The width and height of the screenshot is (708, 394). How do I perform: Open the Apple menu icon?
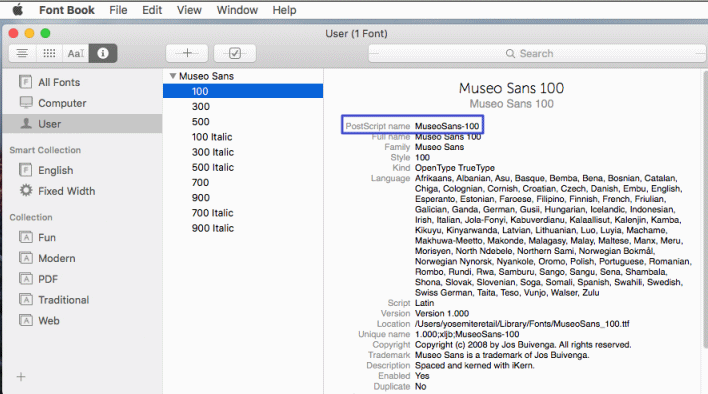click(18, 9)
